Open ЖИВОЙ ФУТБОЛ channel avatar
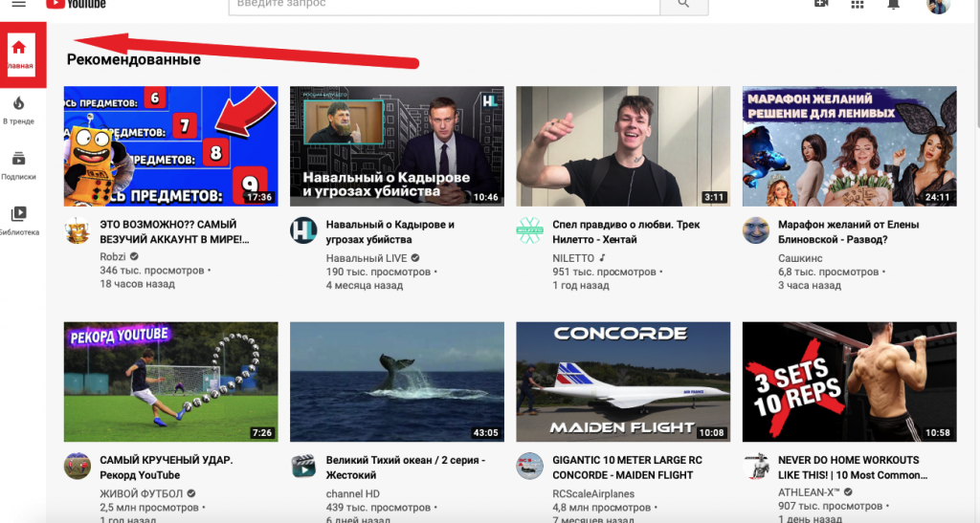Viewport: 980px width, 523px height. coord(78,467)
